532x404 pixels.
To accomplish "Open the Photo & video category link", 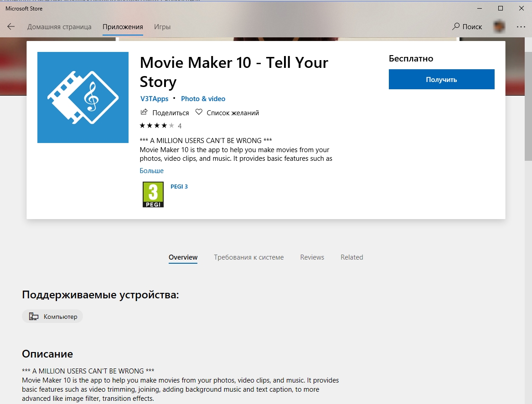I will pyautogui.click(x=203, y=99).
